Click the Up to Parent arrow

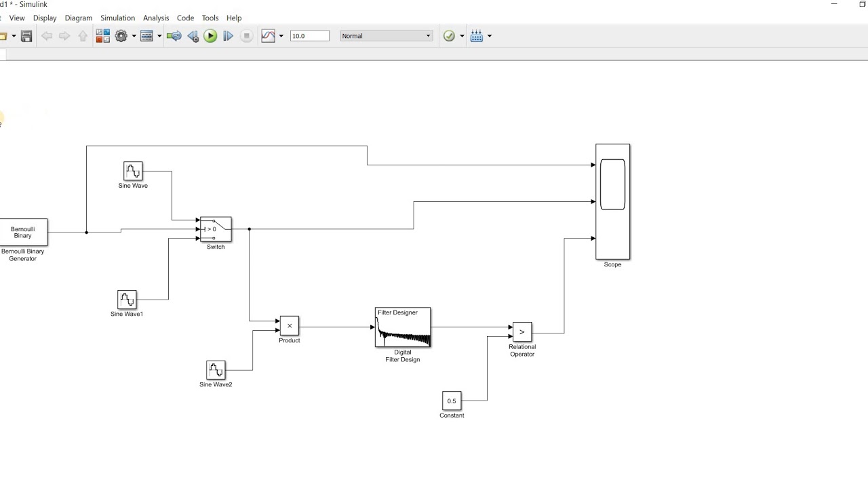click(x=83, y=36)
